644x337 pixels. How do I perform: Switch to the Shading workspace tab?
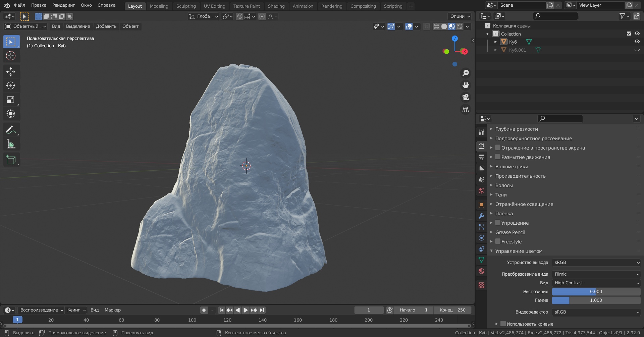[x=276, y=6]
